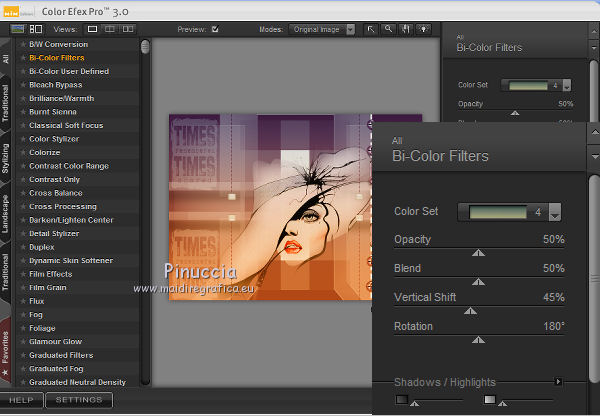Select the Film Effects filter
This screenshot has width=600, height=416.
coord(51,274)
